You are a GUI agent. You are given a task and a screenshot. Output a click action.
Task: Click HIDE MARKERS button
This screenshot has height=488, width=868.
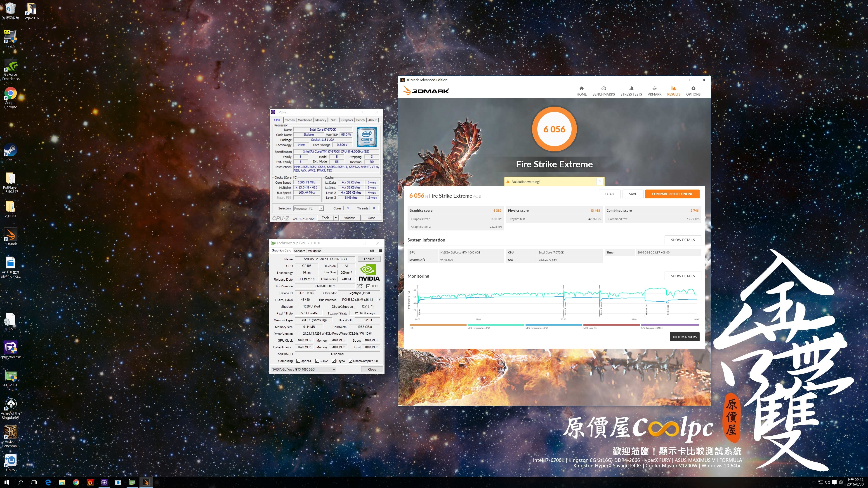(x=684, y=337)
